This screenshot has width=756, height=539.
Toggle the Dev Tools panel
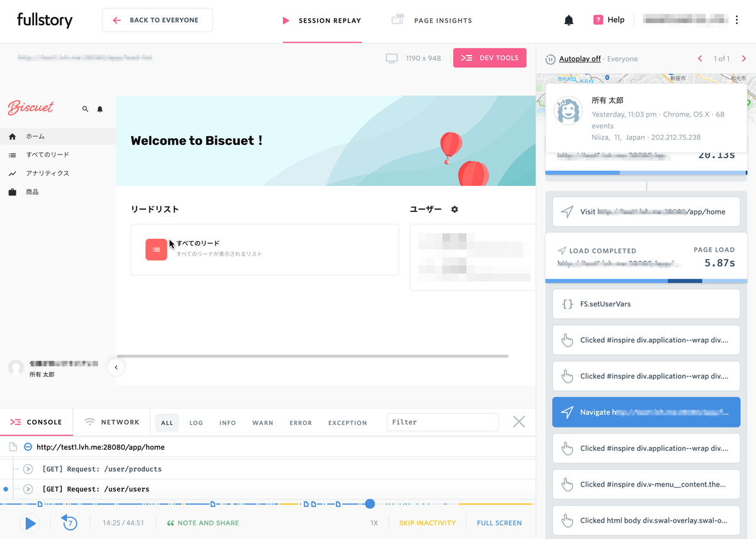click(x=490, y=58)
